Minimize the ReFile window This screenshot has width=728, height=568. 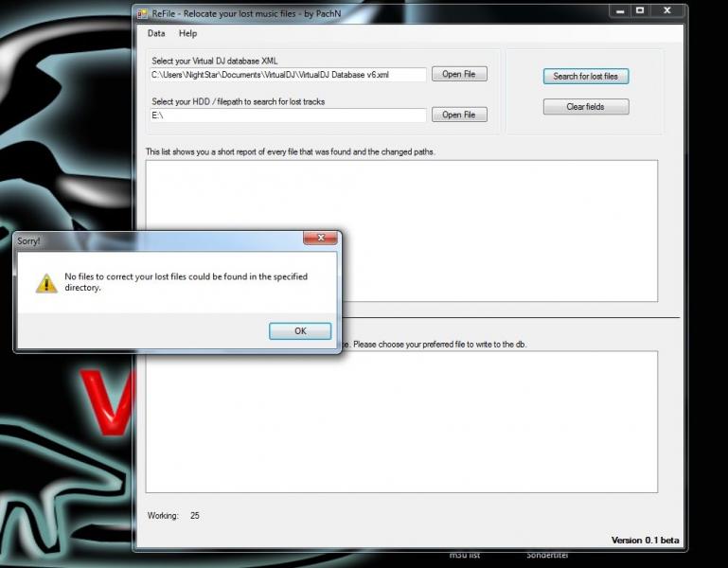click(620, 11)
